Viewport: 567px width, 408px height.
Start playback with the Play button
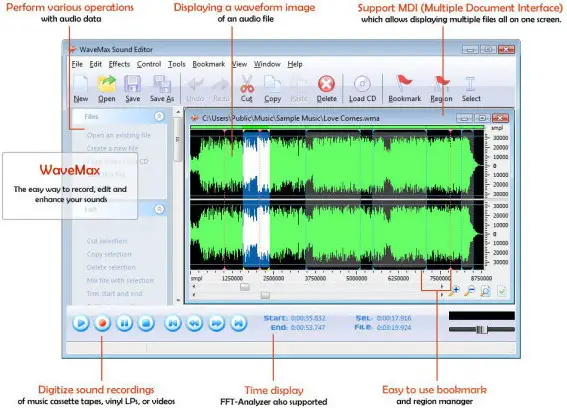point(81,323)
